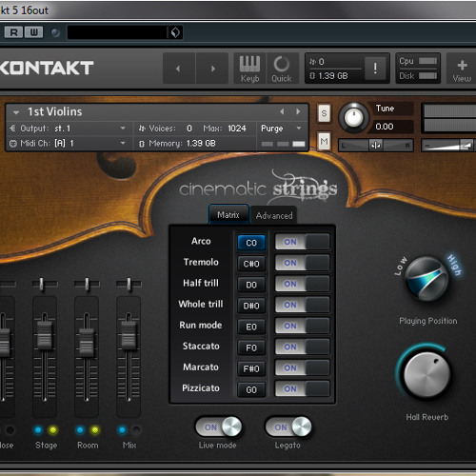Toggle the blue Room mic LED
Viewport: 476px width, 476px height.
(x=80, y=430)
